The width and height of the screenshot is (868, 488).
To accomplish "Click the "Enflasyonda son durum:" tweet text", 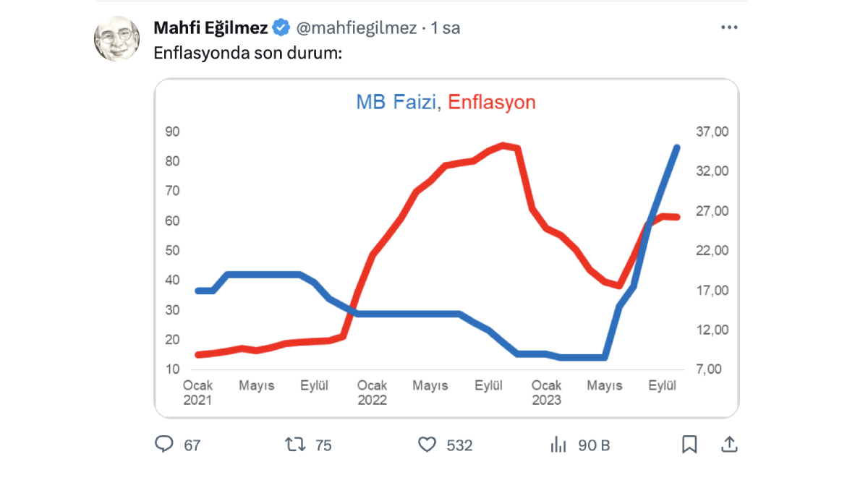I will pyautogui.click(x=247, y=53).
